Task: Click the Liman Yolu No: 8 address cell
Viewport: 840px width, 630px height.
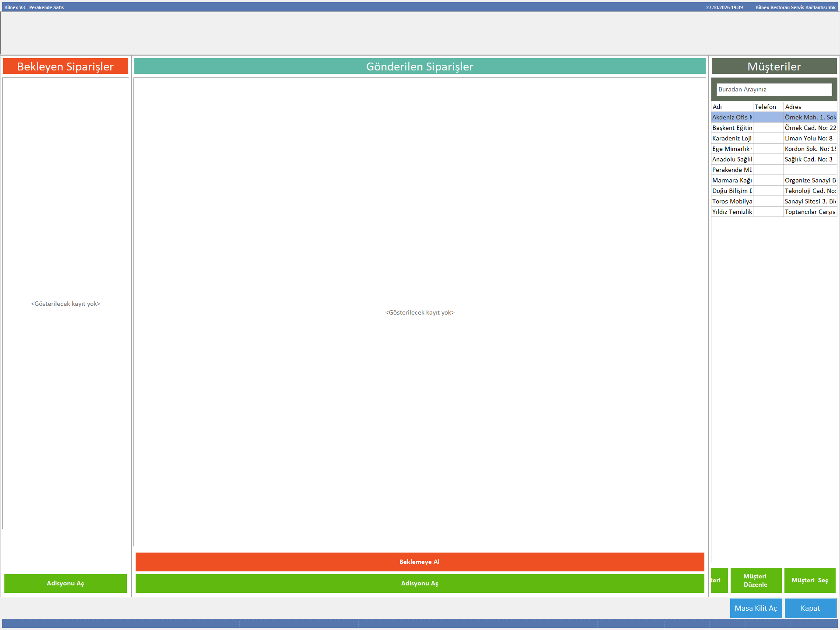Action: click(810, 138)
